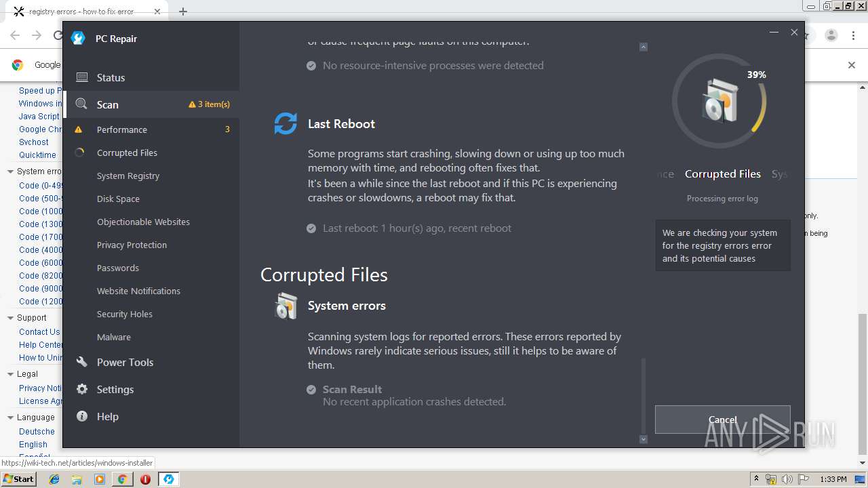Click the Last Reboot refresh icon
Viewport: 868px width, 488px height.
285,123
